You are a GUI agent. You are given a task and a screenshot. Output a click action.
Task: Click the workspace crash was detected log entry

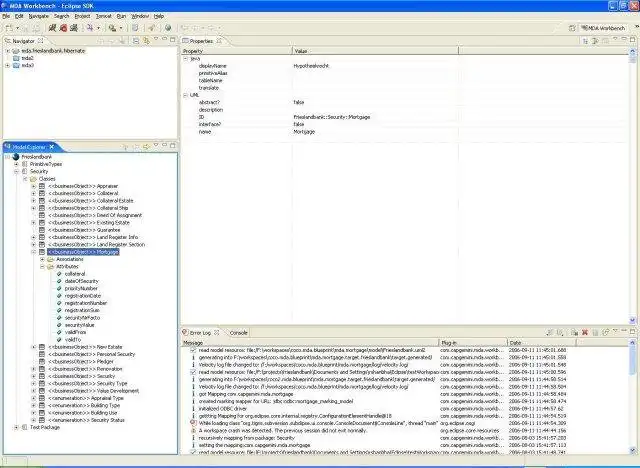(283, 430)
